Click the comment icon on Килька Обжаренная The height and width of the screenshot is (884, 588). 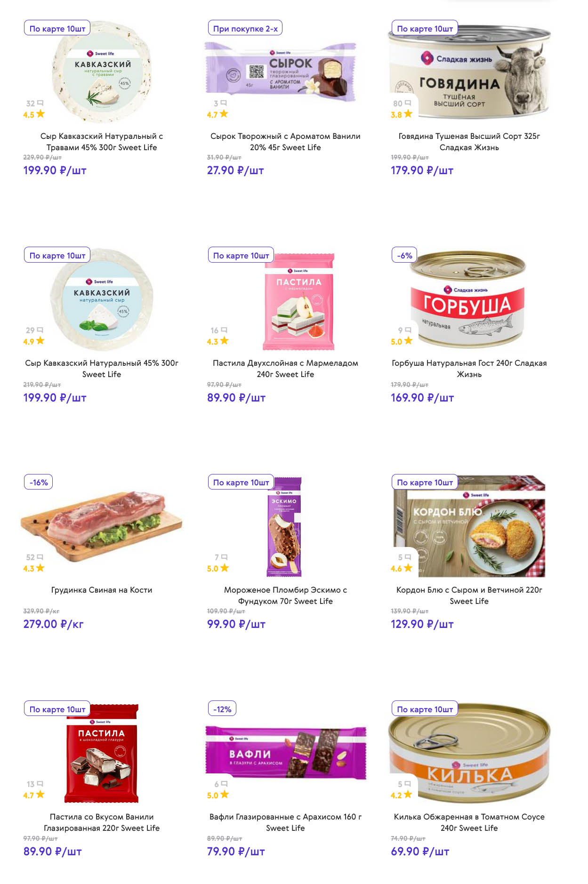408,784
